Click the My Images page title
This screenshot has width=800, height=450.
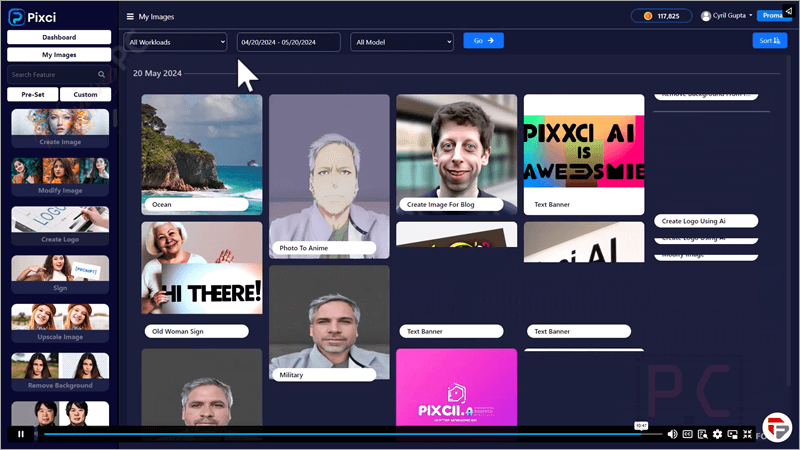pos(156,16)
